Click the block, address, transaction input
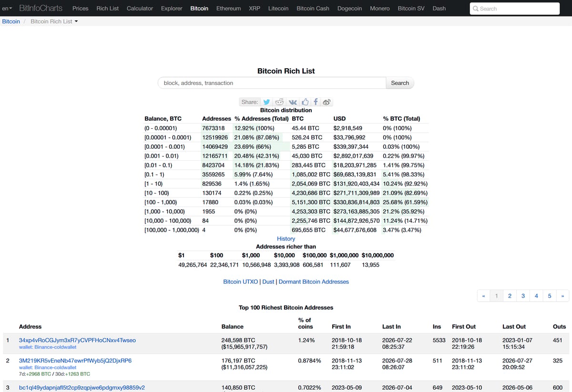 pyautogui.click(x=272, y=83)
